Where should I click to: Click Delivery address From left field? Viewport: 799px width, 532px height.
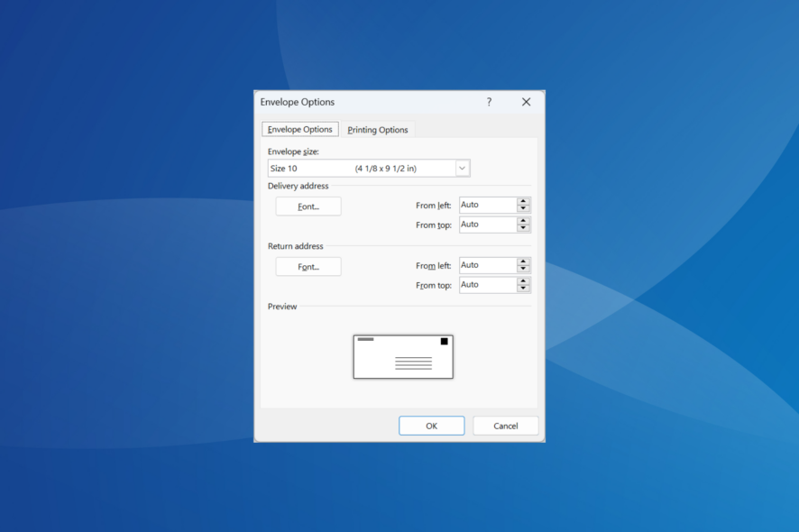[x=488, y=205]
